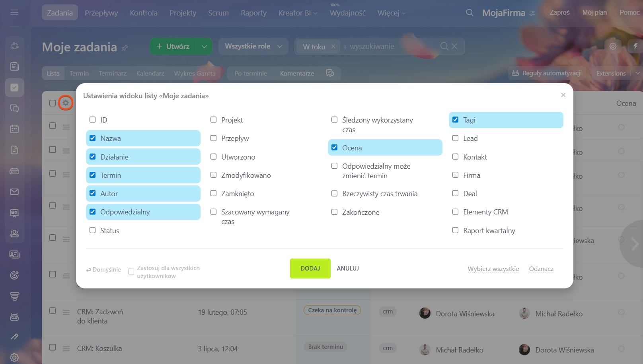Open the chat bubbles icon in sidebar
The height and width of the screenshot is (364, 643).
(x=14, y=108)
